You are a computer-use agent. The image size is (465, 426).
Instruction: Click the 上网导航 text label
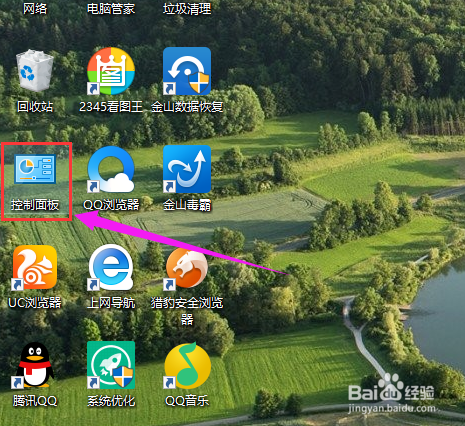[x=111, y=303]
